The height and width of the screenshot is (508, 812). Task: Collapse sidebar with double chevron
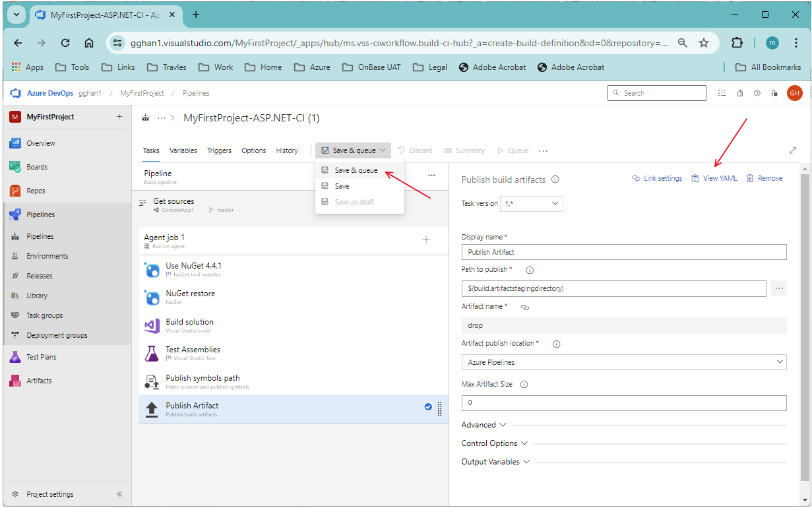pyautogui.click(x=119, y=494)
